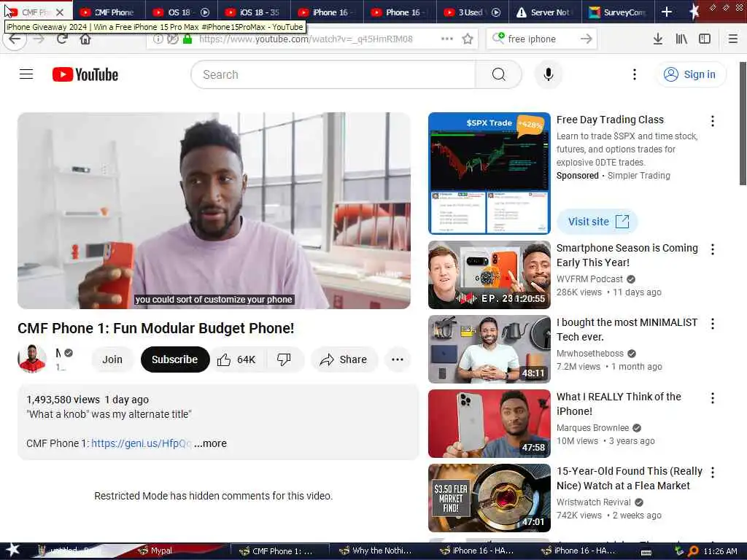Viewport: 747px width, 560px height.
Task: Submit 'free iphone' search with arrow
Action: [587, 39]
